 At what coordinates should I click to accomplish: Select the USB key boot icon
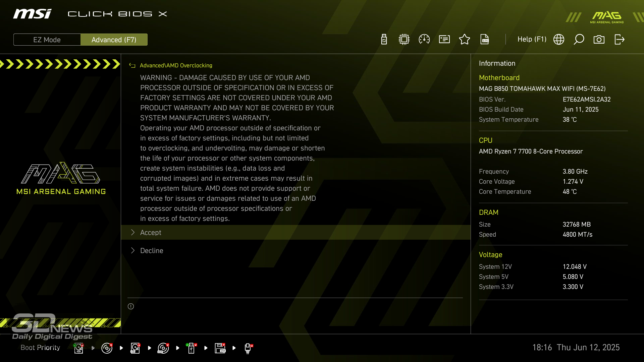tap(192, 348)
